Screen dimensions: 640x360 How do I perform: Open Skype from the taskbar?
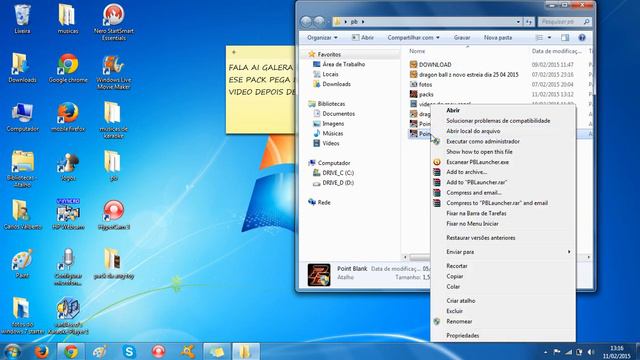coord(129,351)
